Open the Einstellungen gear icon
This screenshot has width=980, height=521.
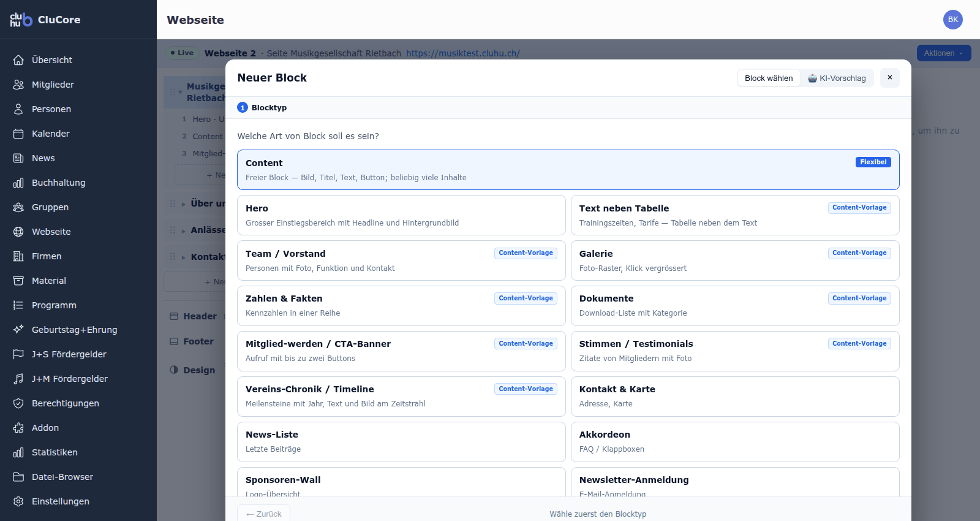click(x=18, y=501)
